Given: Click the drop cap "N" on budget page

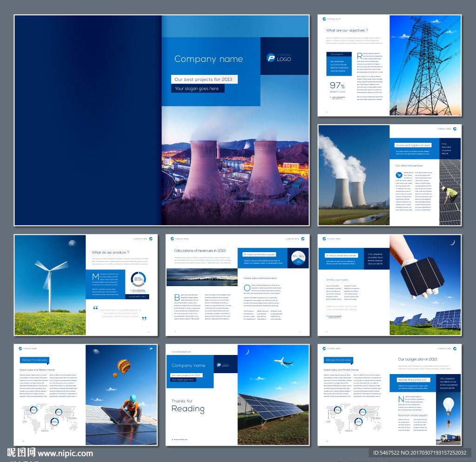Looking at the screenshot, I should (x=401, y=399).
